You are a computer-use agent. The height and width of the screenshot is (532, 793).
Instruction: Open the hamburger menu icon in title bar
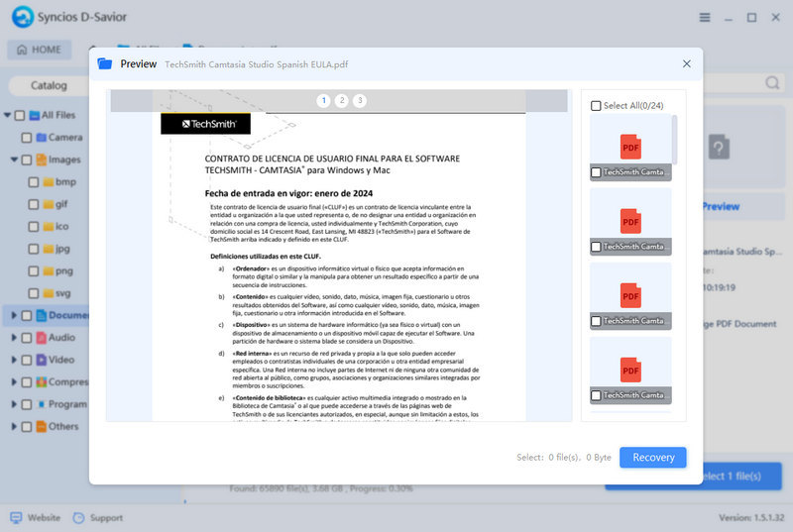click(705, 18)
